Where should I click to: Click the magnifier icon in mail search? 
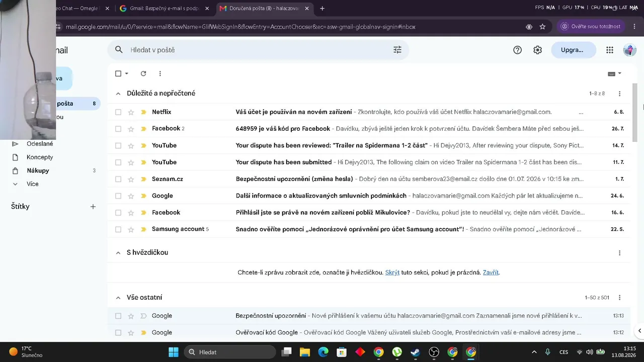coord(119,50)
